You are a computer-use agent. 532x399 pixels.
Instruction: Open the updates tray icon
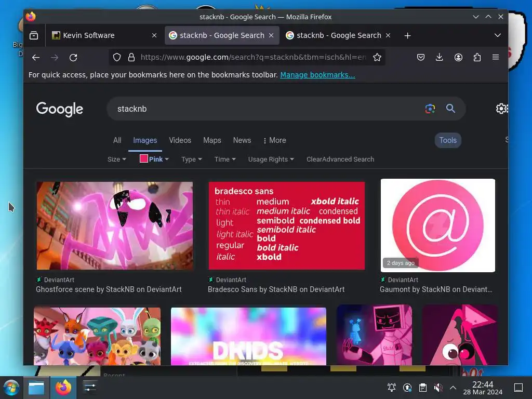[407, 388]
